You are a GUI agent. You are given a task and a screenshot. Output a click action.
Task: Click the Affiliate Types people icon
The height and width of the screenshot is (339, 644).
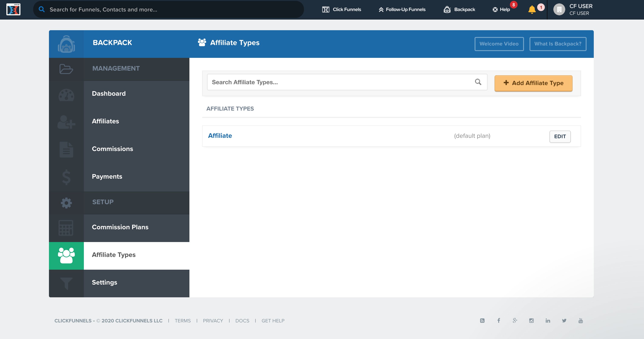[x=66, y=255]
